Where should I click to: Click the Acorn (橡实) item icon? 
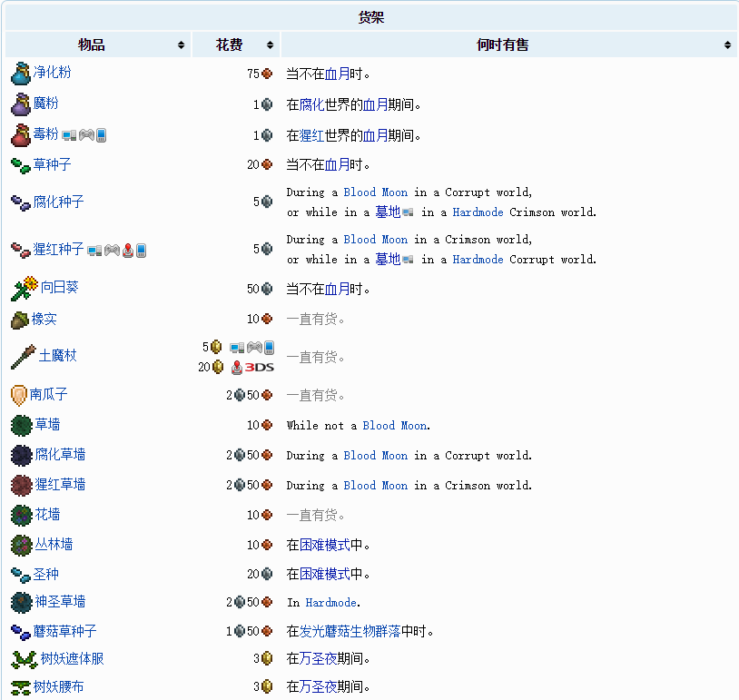[x=20, y=320]
